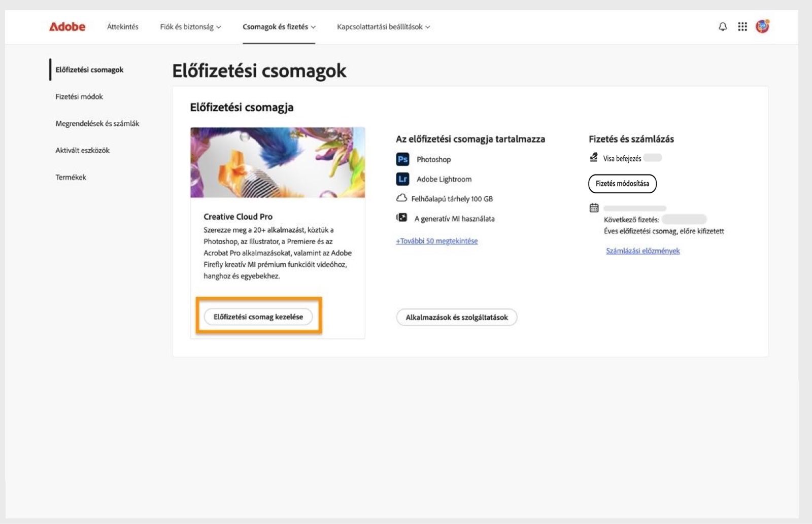
Task: Click the generative AI credits icon
Action: point(401,218)
